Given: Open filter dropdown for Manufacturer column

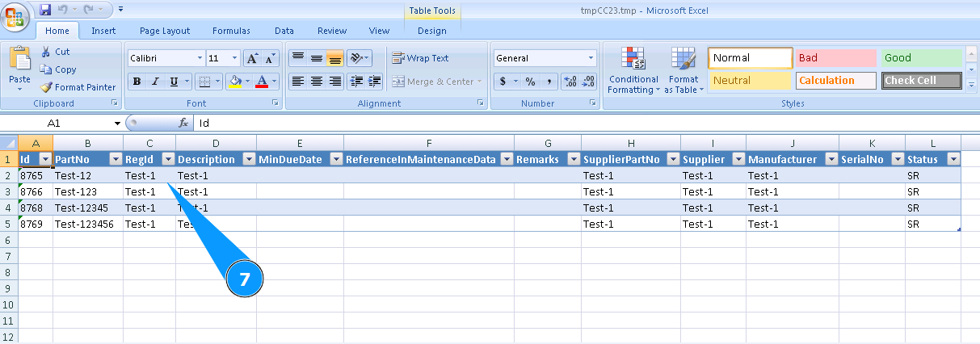Looking at the screenshot, I should (x=831, y=159).
